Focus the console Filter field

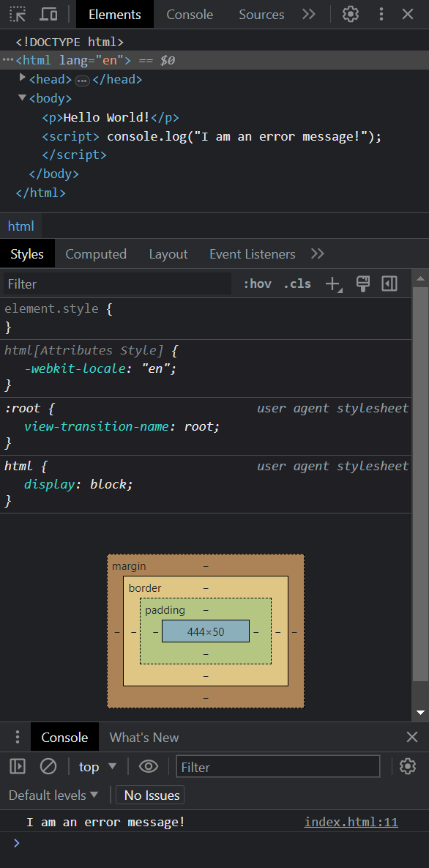coord(278,767)
